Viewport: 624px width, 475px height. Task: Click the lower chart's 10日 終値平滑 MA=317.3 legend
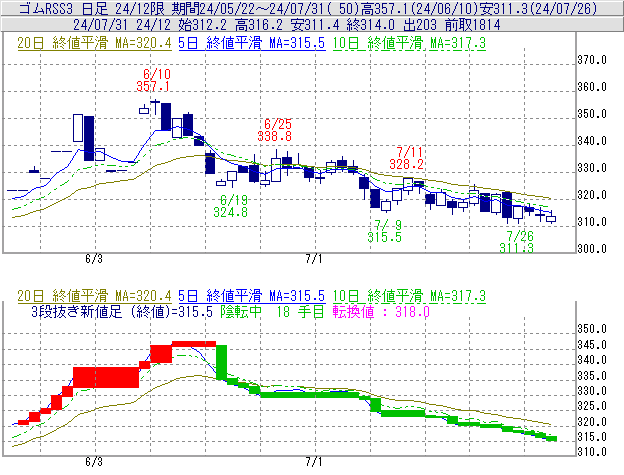point(409,296)
